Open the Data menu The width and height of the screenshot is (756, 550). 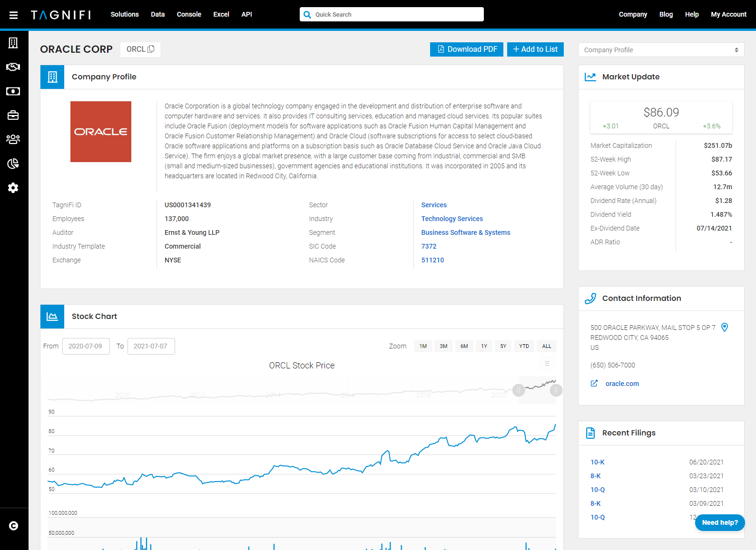158,14
